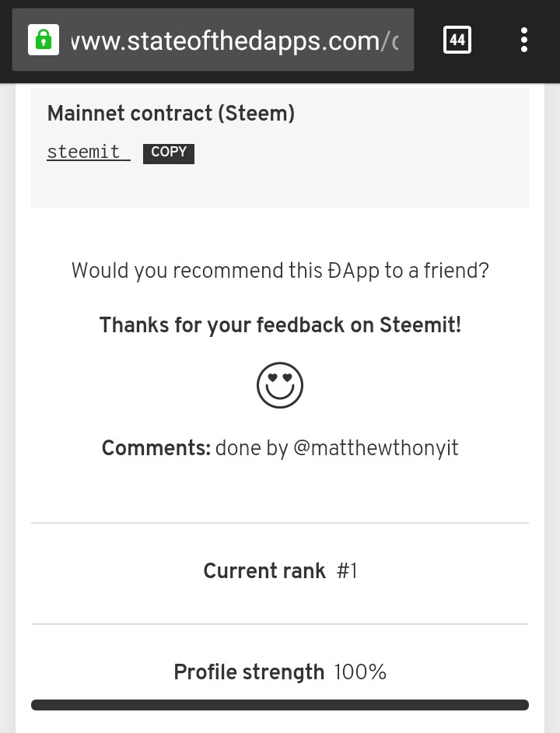The width and height of the screenshot is (560, 733).
Task: Open the tab switcher showing 44 tabs
Action: tap(457, 40)
